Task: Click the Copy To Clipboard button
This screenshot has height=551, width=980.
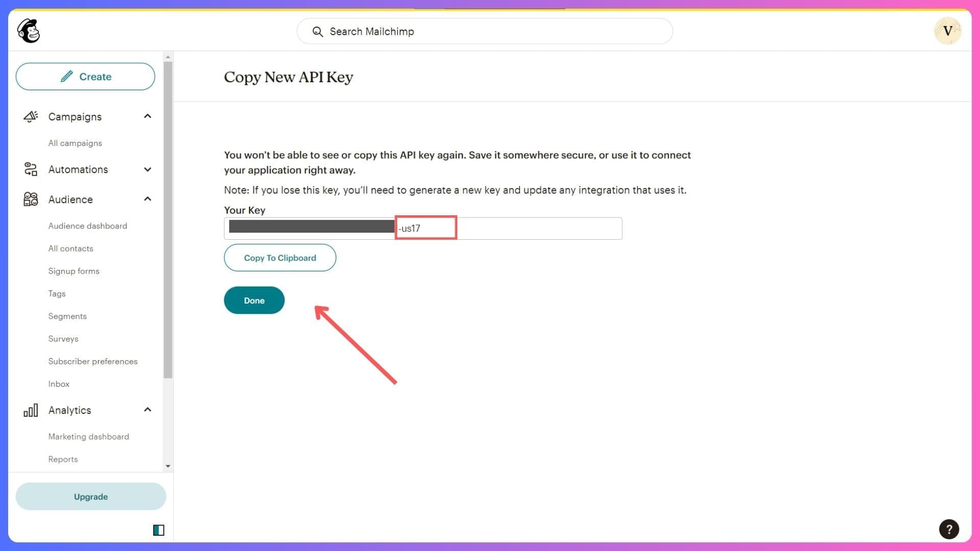Action: [x=279, y=257]
